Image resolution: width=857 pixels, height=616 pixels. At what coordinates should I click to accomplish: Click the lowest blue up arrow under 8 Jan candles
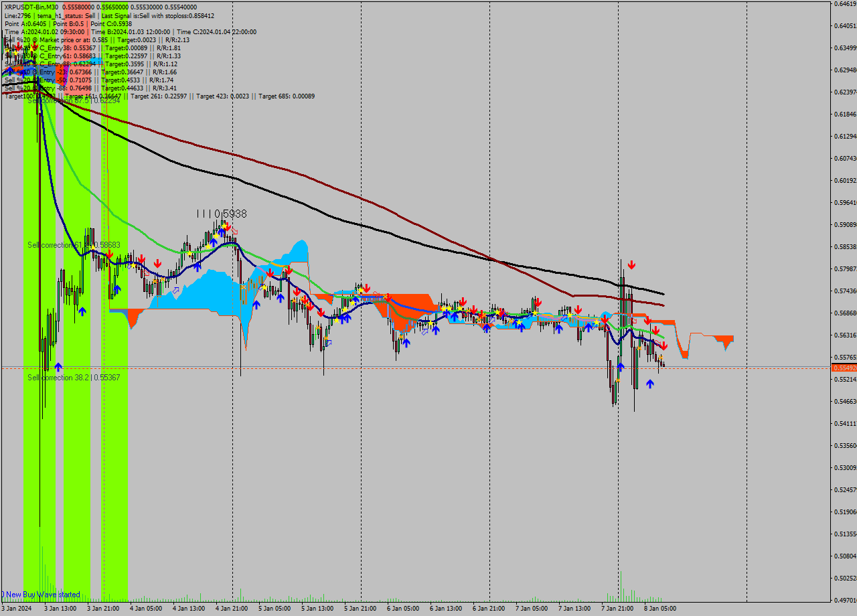pos(649,384)
